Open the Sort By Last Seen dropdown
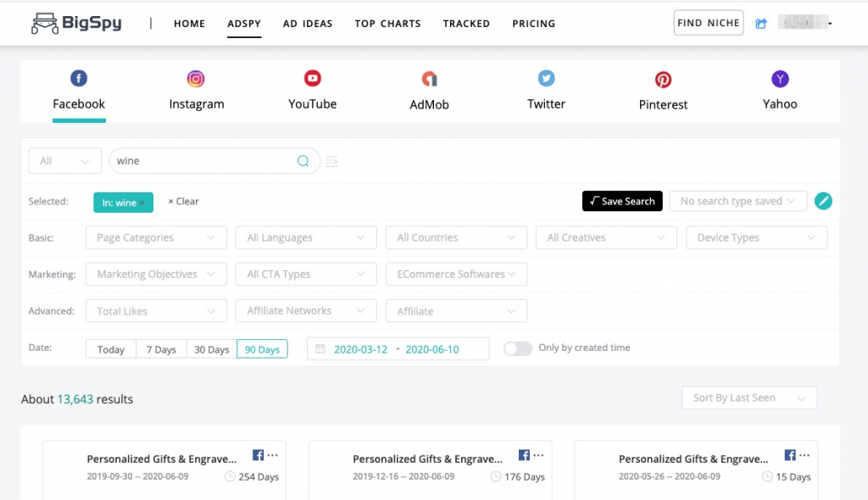 coord(749,397)
